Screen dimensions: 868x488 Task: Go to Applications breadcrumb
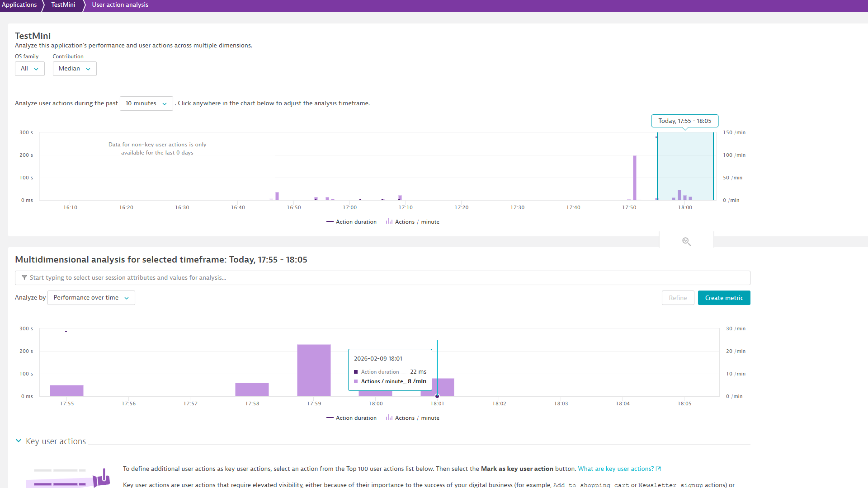point(19,5)
